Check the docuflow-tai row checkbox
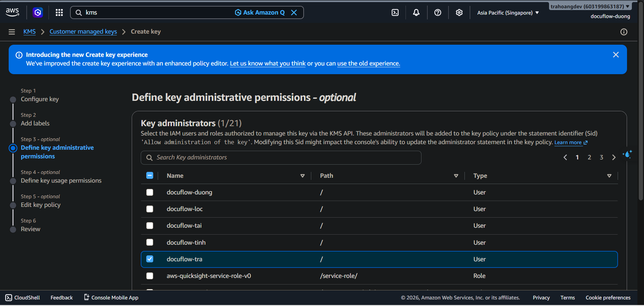The image size is (644, 306). pyautogui.click(x=150, y=226)
